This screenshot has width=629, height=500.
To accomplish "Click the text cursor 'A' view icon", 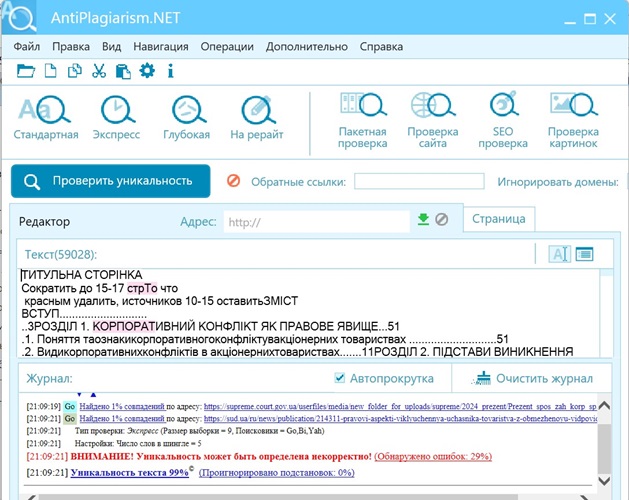I will tap(560, 254).
